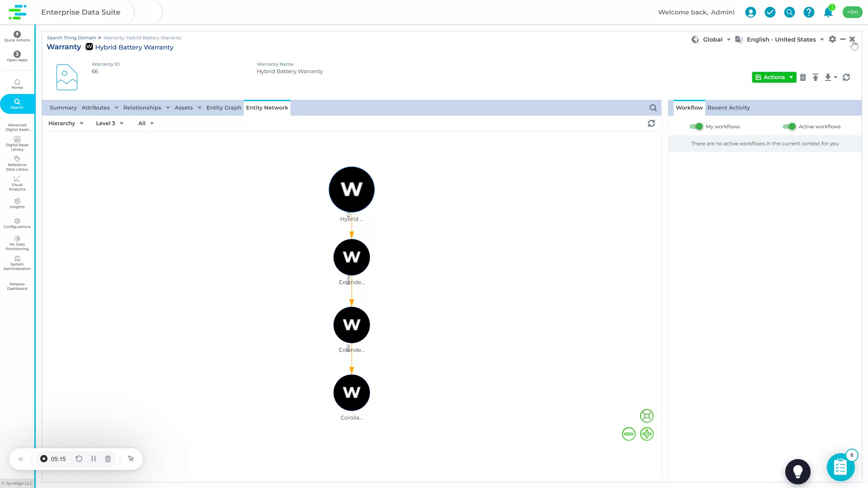Screen dimensions: 868x488
Task: Open the Actions dropdown menu
Action: coord(774,77)
